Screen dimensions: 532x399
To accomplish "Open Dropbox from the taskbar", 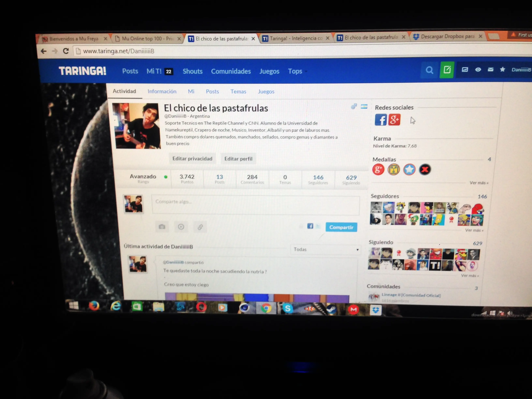I will pyautogui.click(x=375, y=310).
